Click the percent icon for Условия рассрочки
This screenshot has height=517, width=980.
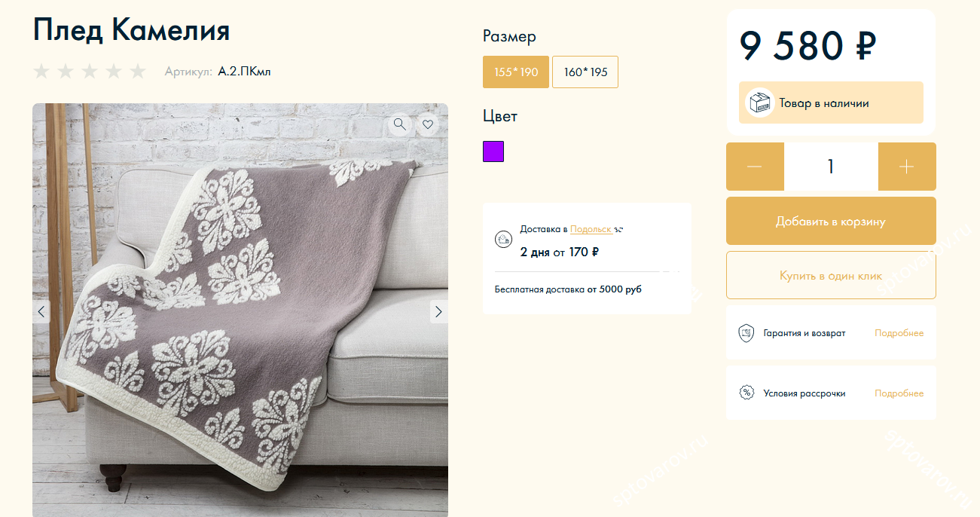point(746,393)
